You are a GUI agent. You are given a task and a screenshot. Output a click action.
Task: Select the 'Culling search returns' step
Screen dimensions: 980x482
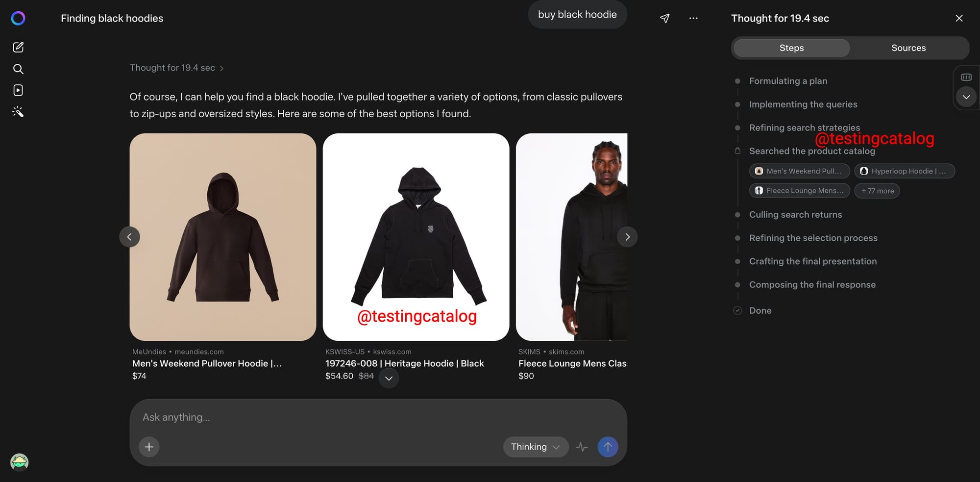click(795, 214)
